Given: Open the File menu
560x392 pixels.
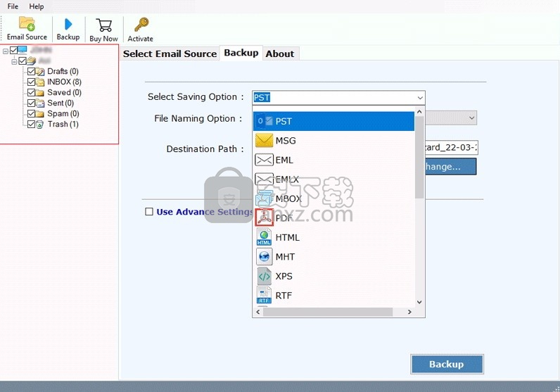Looking at the screenshot, I should [13, 6].
